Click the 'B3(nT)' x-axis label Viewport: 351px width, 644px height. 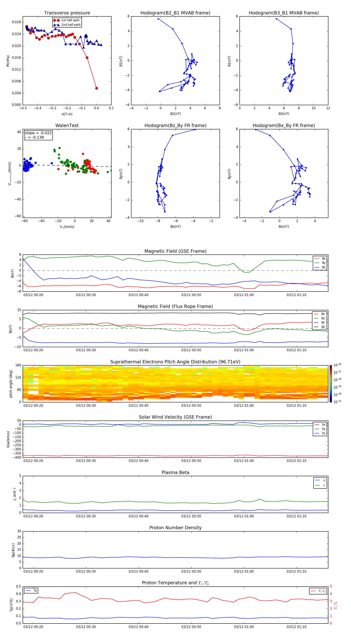[284, 114]
